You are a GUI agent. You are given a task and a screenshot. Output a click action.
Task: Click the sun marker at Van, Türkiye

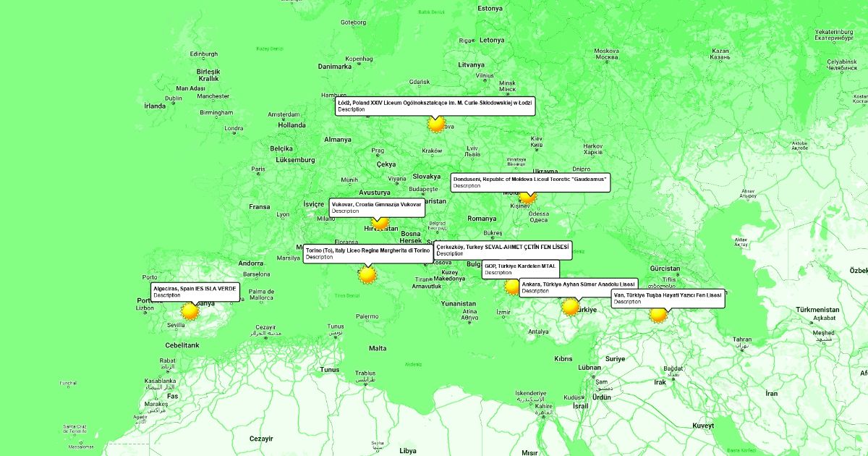coord(658,314)
